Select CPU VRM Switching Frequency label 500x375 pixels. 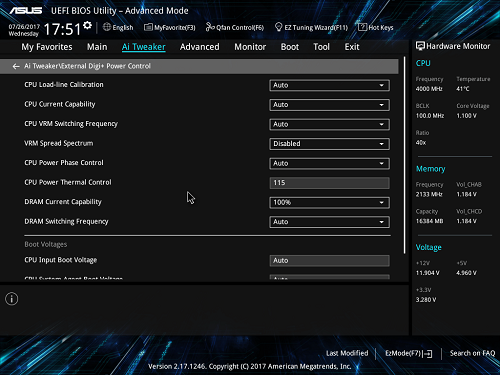pyautogui.click(x=71, y=124)
